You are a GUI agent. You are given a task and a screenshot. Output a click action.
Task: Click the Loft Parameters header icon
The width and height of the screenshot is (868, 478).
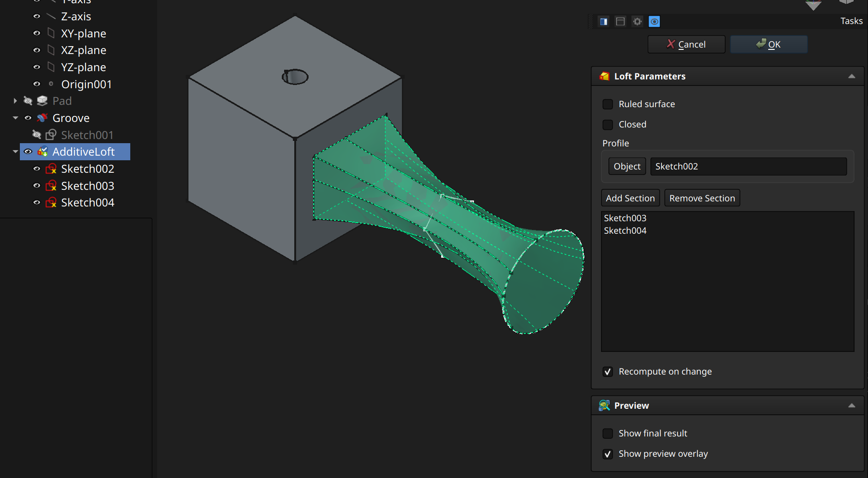coord(604,76)
